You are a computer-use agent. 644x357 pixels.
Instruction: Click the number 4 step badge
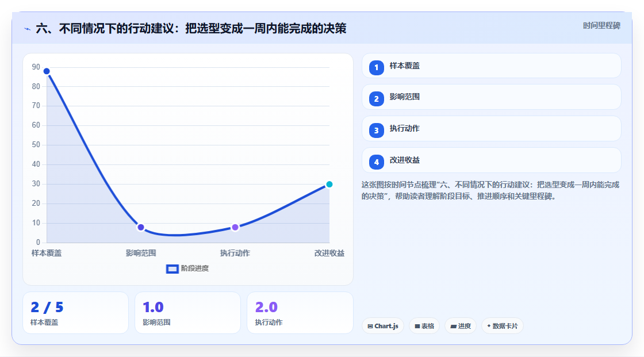(x=376, y=162)
